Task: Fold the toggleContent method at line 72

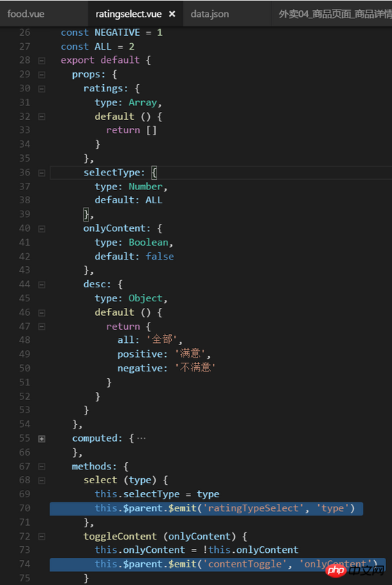Action: [x=42, y=537]
